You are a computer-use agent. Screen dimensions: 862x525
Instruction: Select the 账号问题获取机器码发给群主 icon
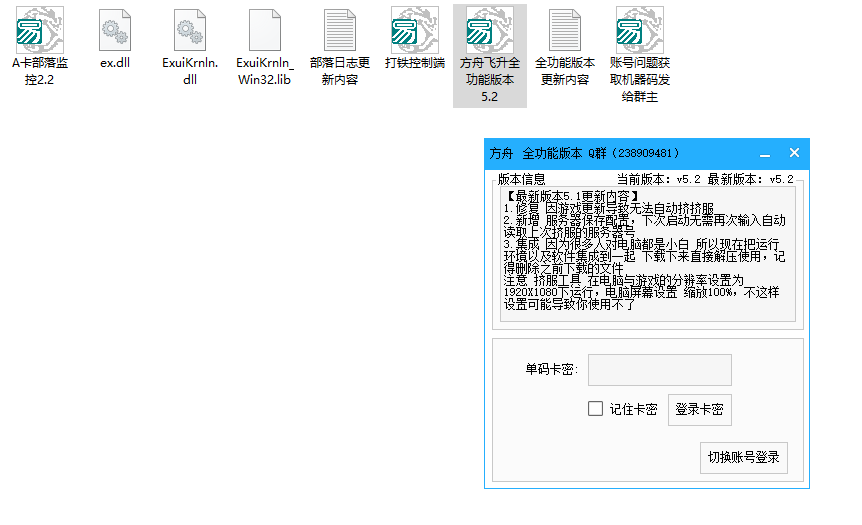(640, 30)
